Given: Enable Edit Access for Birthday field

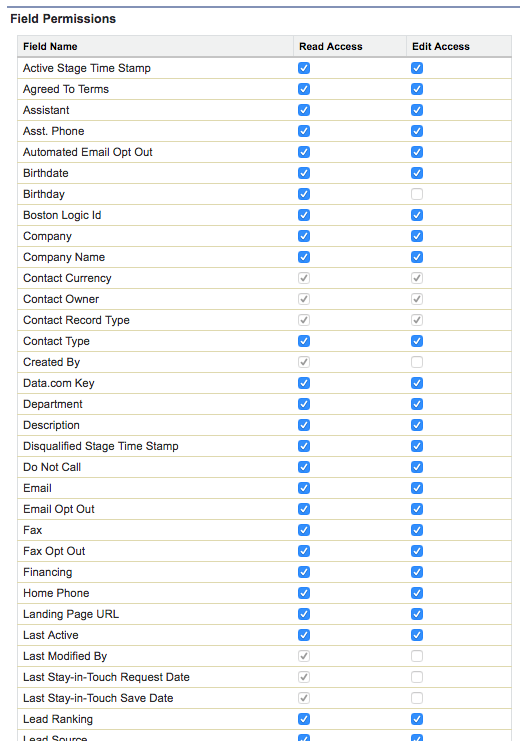Looking at the screenshot, I should coord(417,194).
